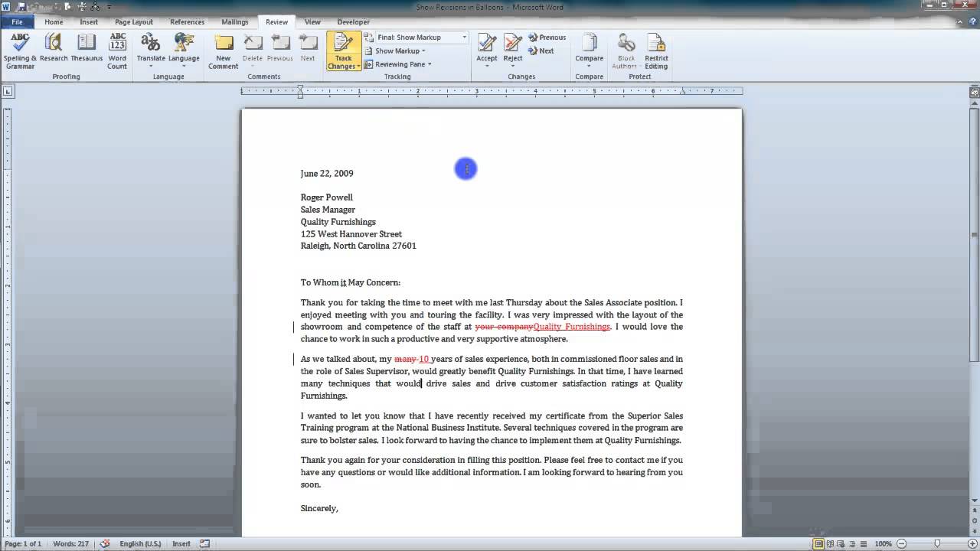Screen dimensions: 980x551
Task: Switch to the Home tab
Action: [54, 22]
